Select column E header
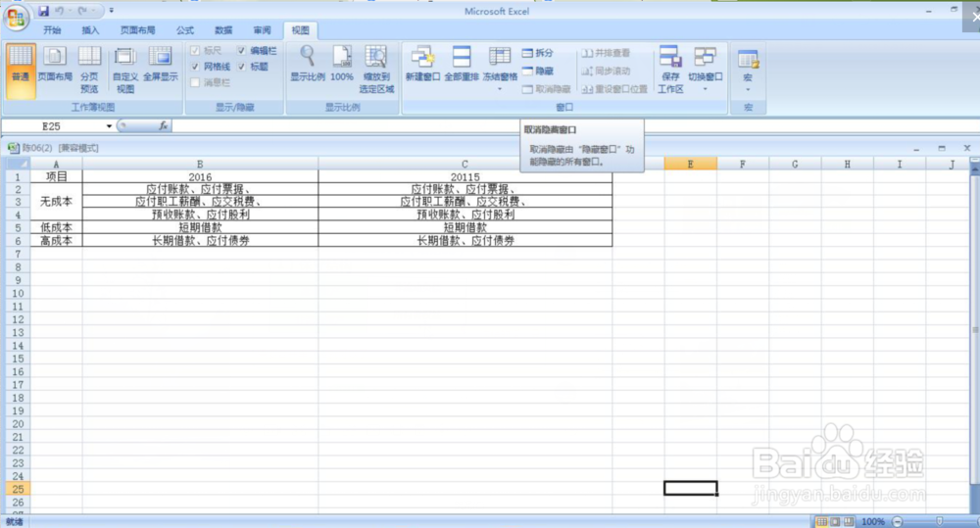Image resolution: width=980 pixels, height=528 pixels. pyautogui.click(x=690, y=165)
